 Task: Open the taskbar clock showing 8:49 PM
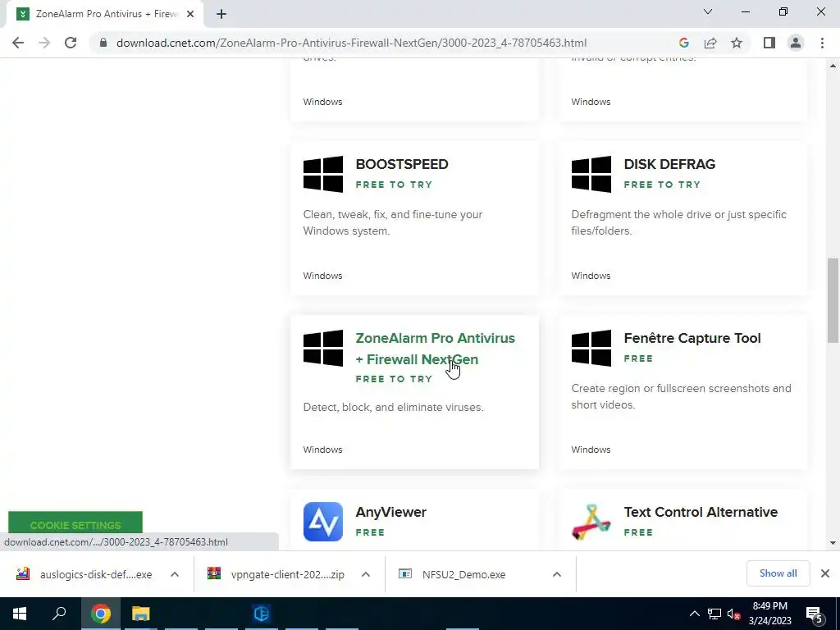click(769, 614)
